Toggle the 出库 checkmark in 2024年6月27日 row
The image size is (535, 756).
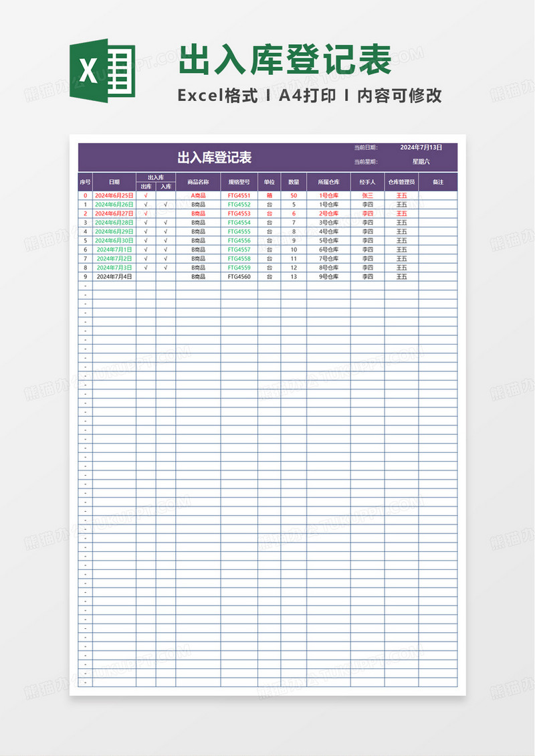[x=146, y=213]
